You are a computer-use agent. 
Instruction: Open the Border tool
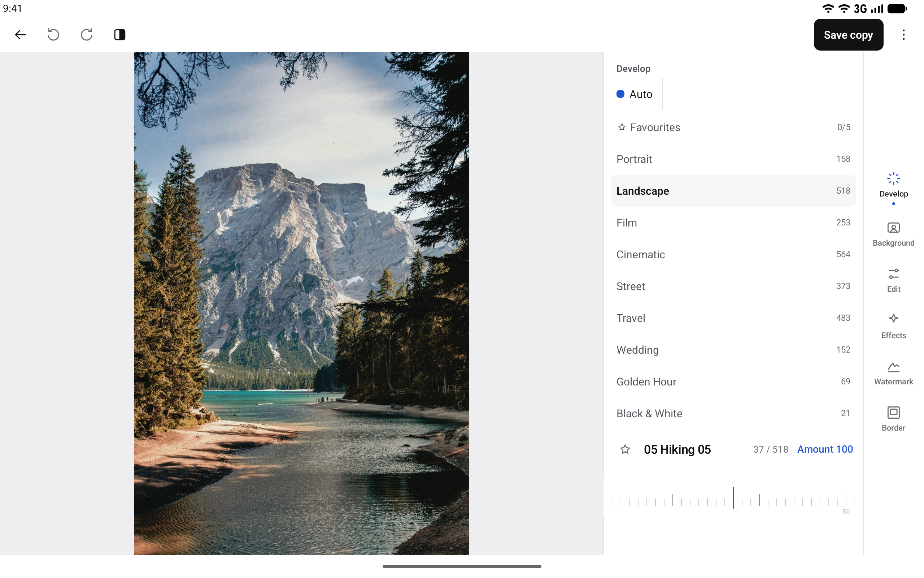[x=893, y=419]
